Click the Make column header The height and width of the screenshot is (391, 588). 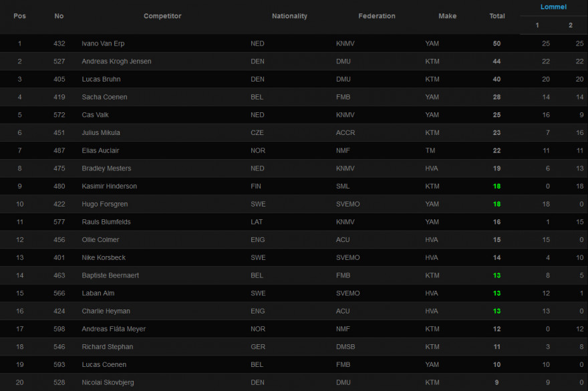point(448,16)
